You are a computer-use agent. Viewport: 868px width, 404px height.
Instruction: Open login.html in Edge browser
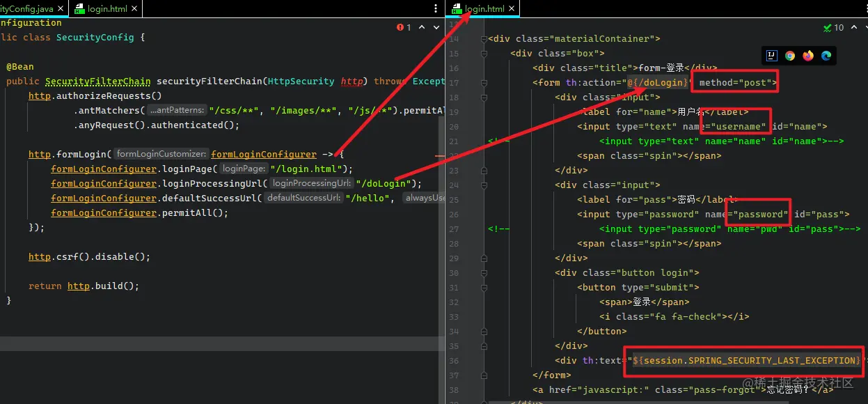826,56
